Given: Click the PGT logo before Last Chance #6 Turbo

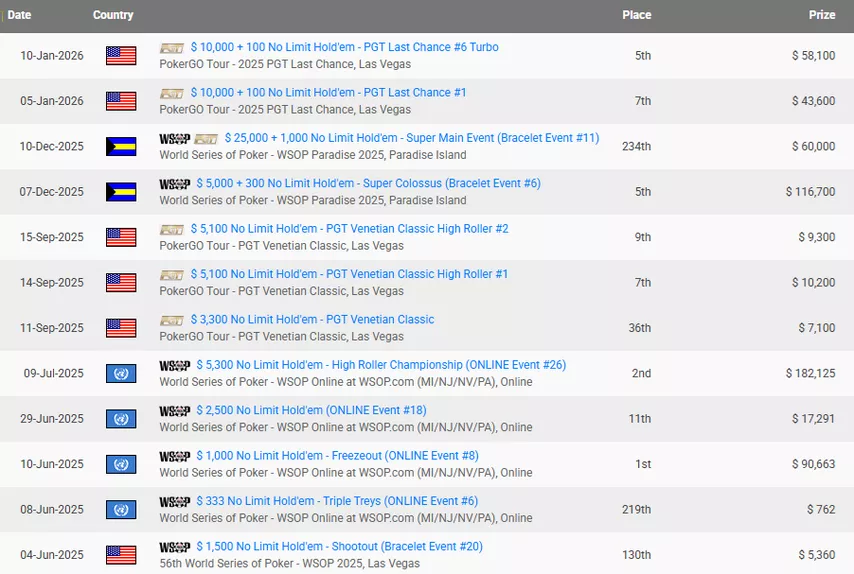Looking at the screenshot, I should (172, 48).
